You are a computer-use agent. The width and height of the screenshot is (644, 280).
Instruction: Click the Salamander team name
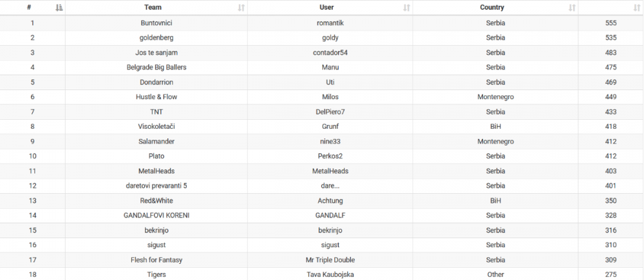pos(156,142)
